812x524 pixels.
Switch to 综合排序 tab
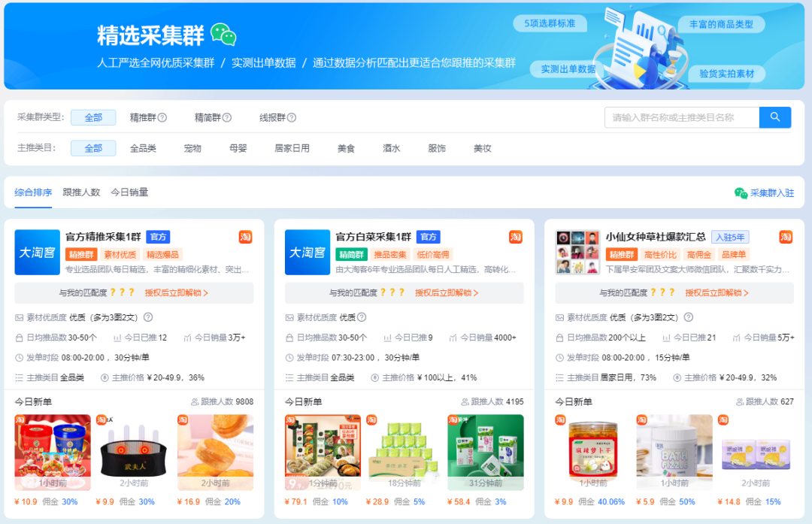click(33, 192)
